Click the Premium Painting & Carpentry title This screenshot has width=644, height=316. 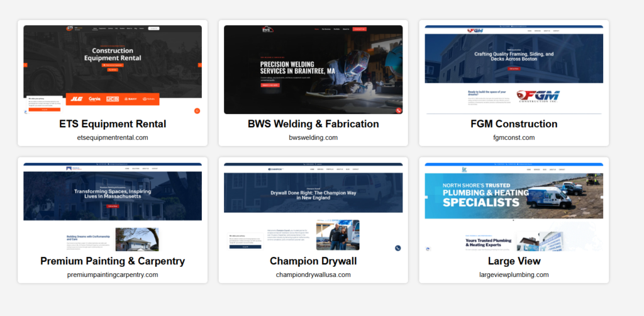pos(113,261)
